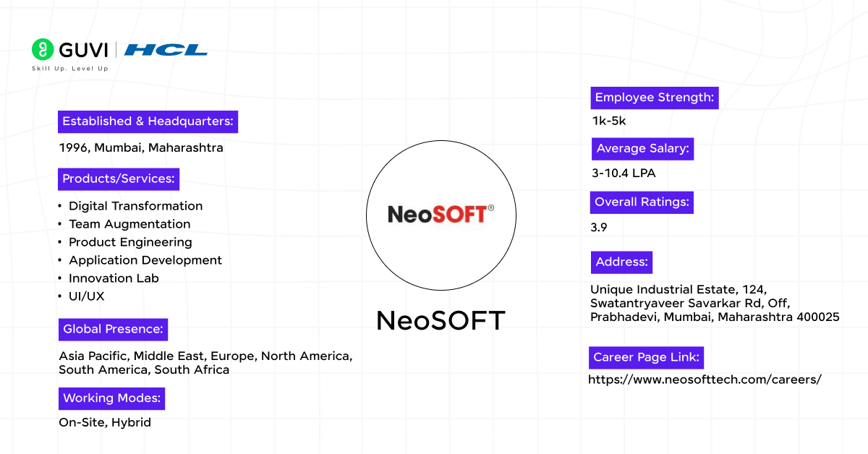Toggle the Hybrid working mode

[131, 422]
